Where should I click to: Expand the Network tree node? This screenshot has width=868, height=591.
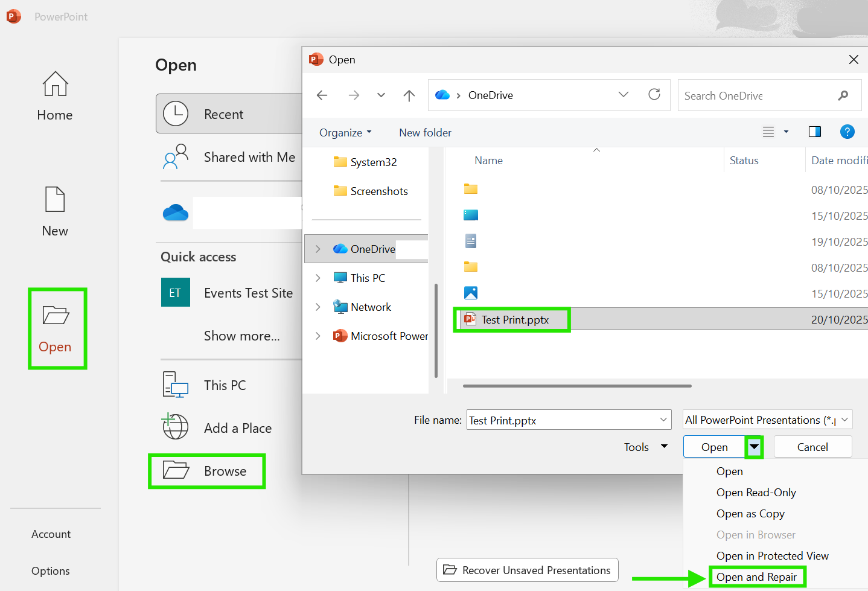pyautogui.click(x=318, y=307)
